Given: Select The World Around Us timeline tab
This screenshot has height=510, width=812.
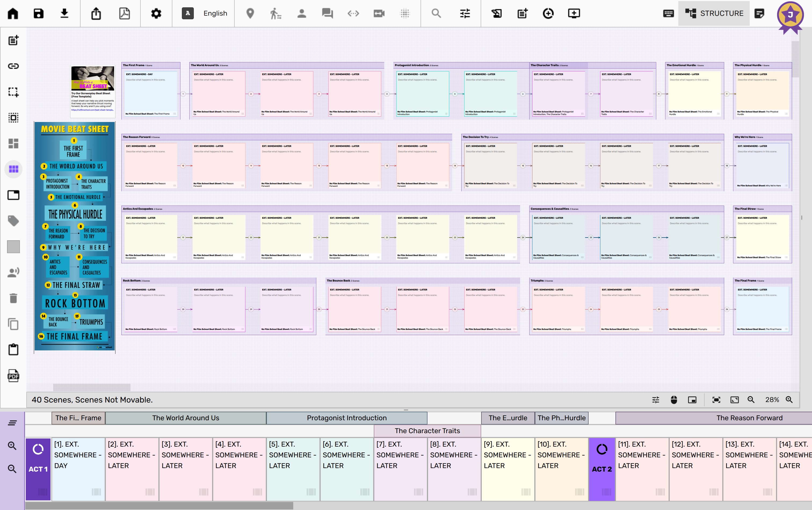Looking at the screenshot, I should click(x=185, y=418).
